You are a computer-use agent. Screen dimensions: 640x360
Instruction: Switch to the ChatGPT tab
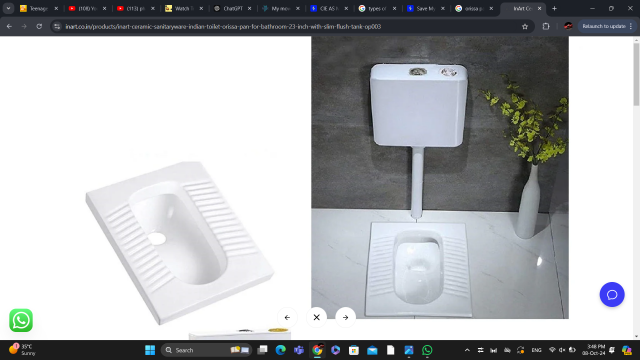click(x=233, y=8)
